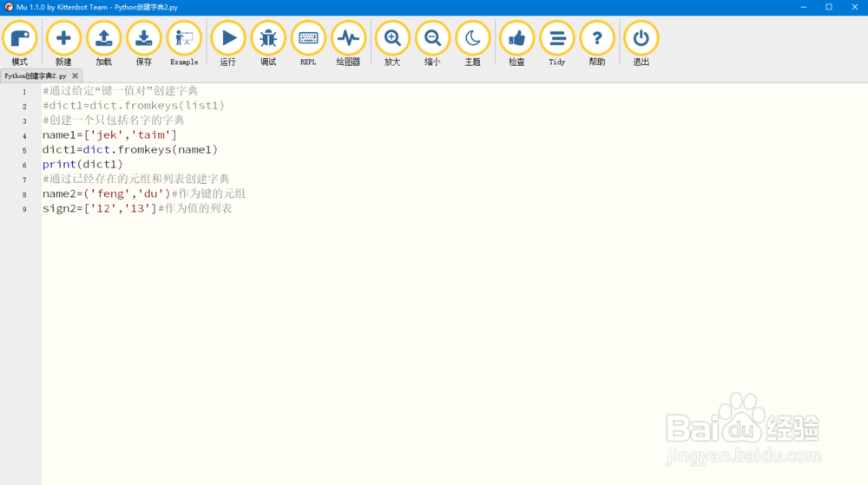The width and height of the screenshot is (868, 485).
Task: Open the Example browser
Action: [x=184, y=43]
